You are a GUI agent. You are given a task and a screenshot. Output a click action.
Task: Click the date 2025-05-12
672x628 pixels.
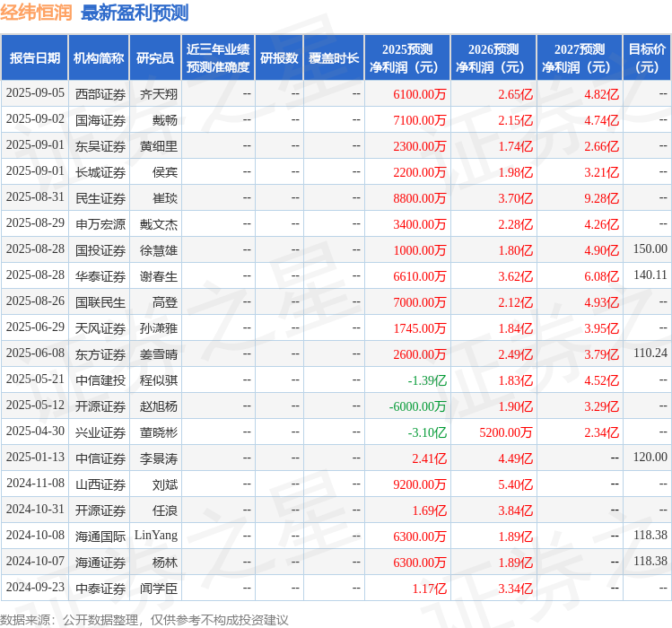[35, 406]
